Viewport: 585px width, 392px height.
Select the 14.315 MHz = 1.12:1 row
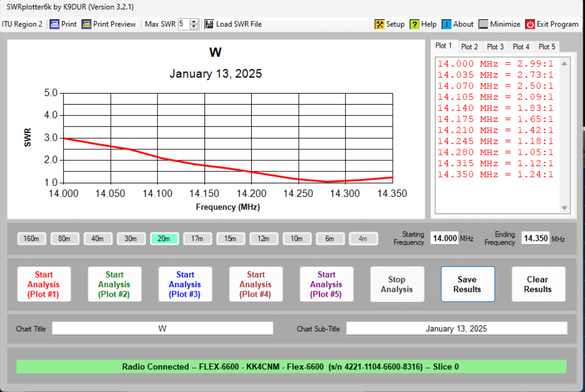coord(495,163)
